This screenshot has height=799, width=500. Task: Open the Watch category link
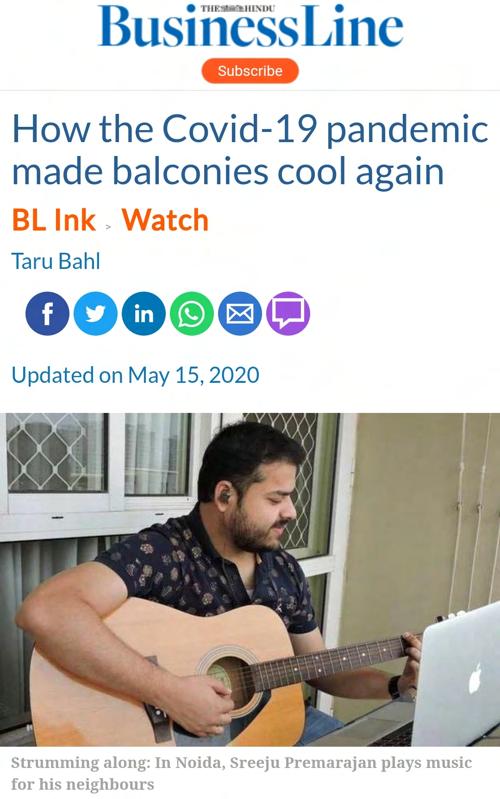165,220
